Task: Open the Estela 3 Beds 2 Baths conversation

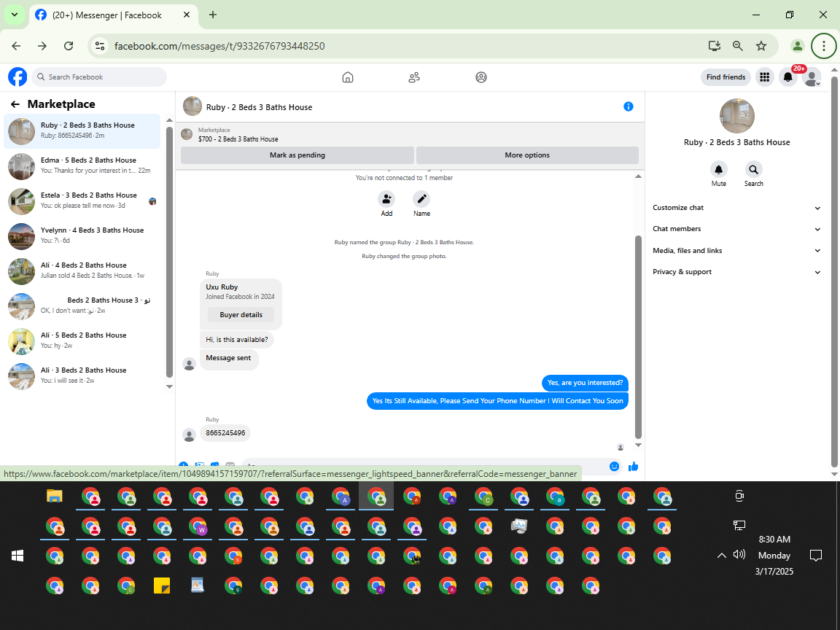Action: (82, 201)
